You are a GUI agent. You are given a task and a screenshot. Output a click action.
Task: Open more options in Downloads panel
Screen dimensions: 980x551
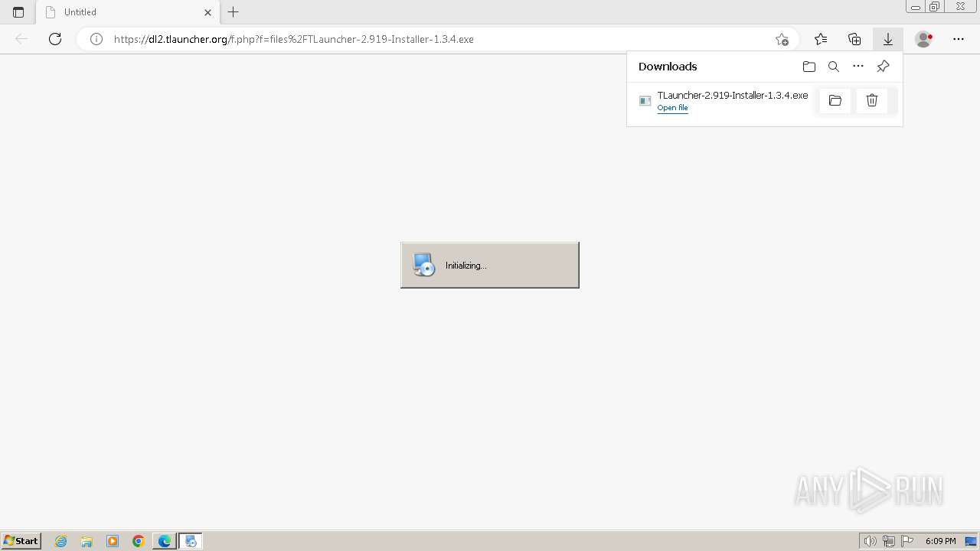click(858, 67)
